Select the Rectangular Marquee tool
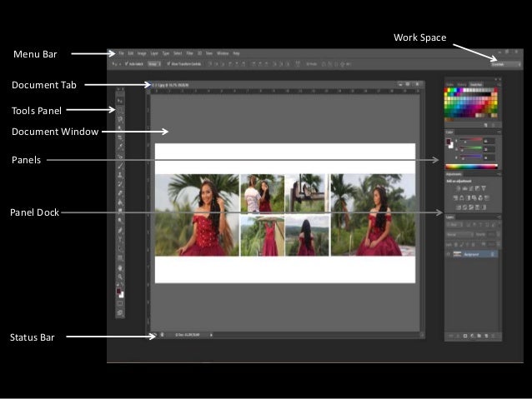The image size is (532, 399). (x=120, y=110)
